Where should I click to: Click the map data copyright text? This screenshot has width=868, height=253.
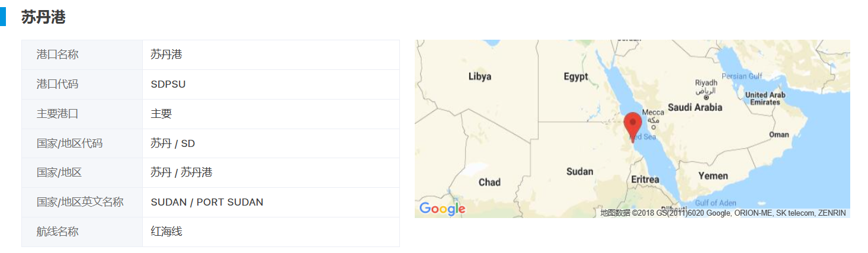coord(722,213)
